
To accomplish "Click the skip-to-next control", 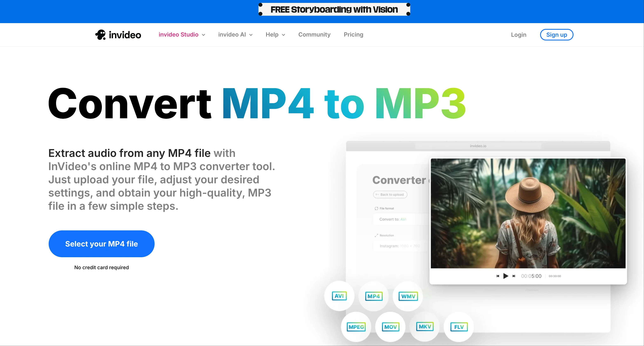I will click(514, 276).
